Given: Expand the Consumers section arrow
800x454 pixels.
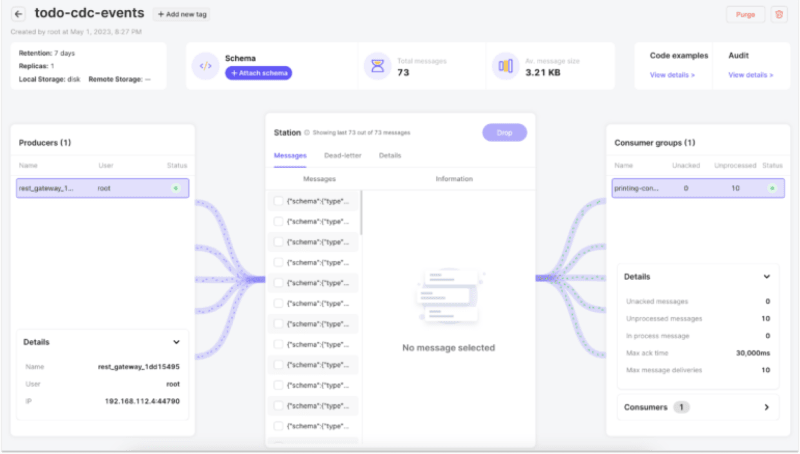Looking at the screenshot, I should (766, 407).
